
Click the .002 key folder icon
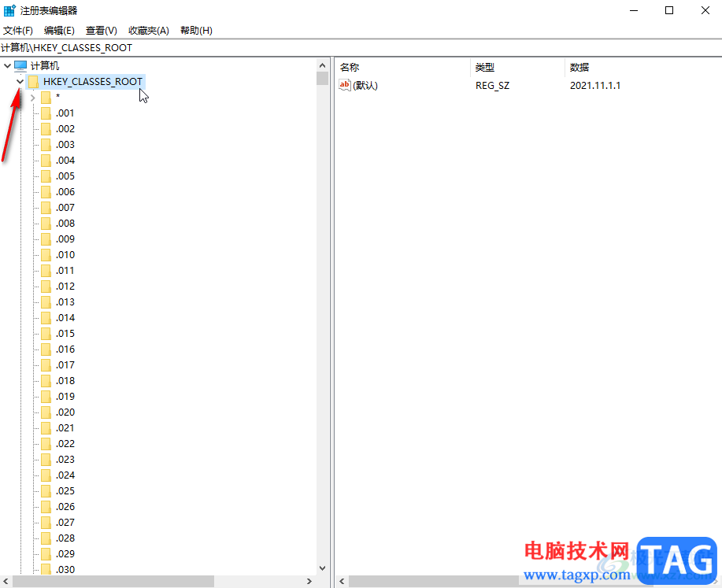tap(46, 129)
